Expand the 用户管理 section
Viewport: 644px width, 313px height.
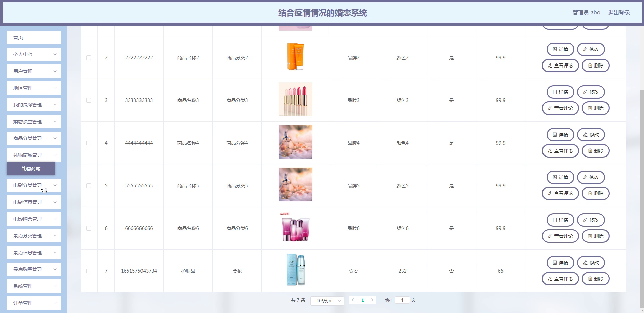coord(34,71)
